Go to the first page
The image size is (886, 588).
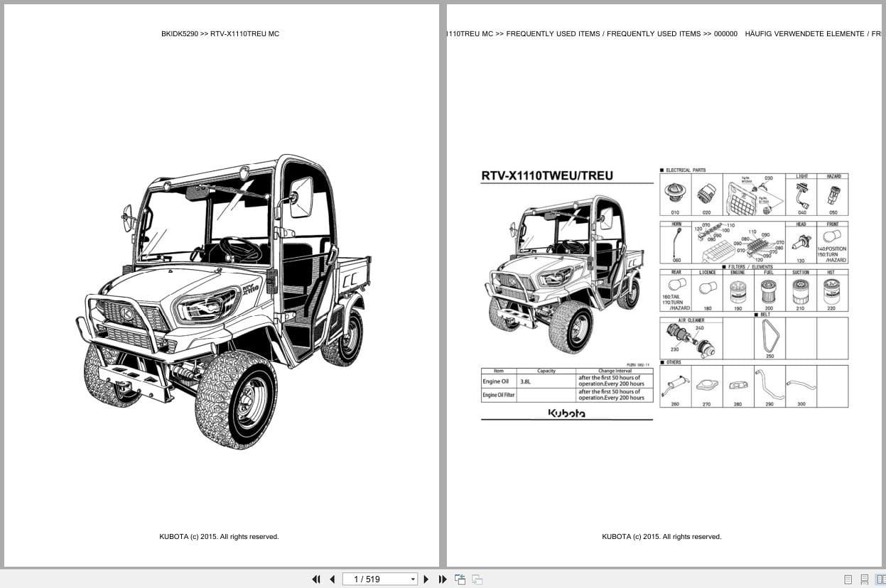316,579
